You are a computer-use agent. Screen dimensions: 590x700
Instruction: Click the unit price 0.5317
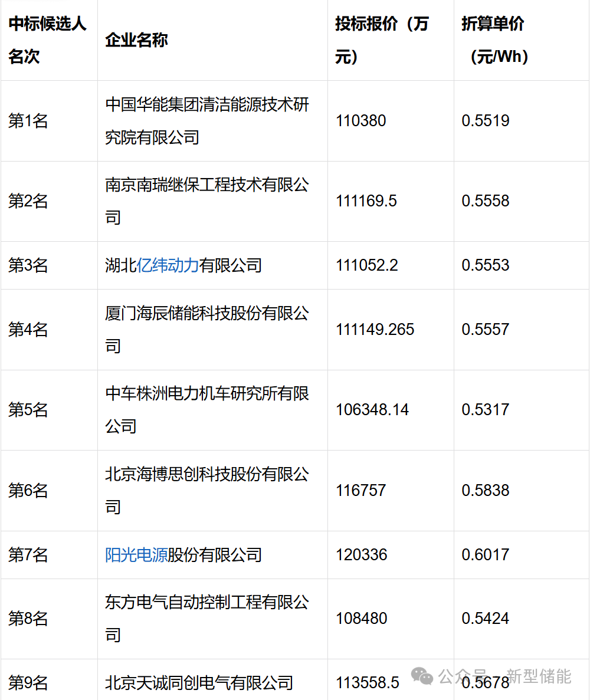pyautogui.click(x=486, y=410)
